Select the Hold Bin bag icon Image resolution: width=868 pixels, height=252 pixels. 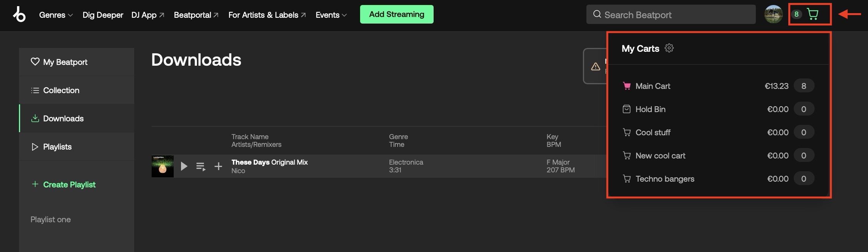pos(627,109)
